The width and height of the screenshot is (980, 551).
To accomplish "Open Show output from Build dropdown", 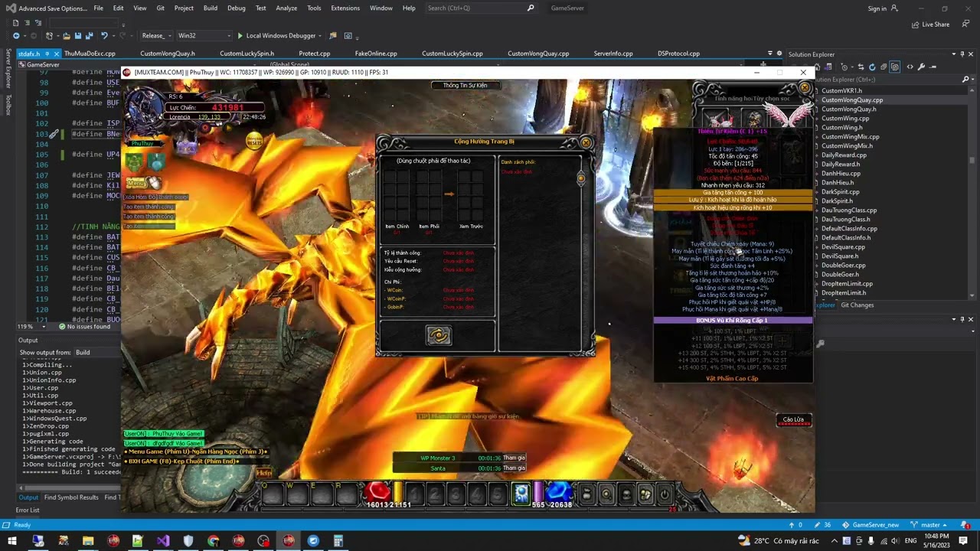I will point(96,353).
